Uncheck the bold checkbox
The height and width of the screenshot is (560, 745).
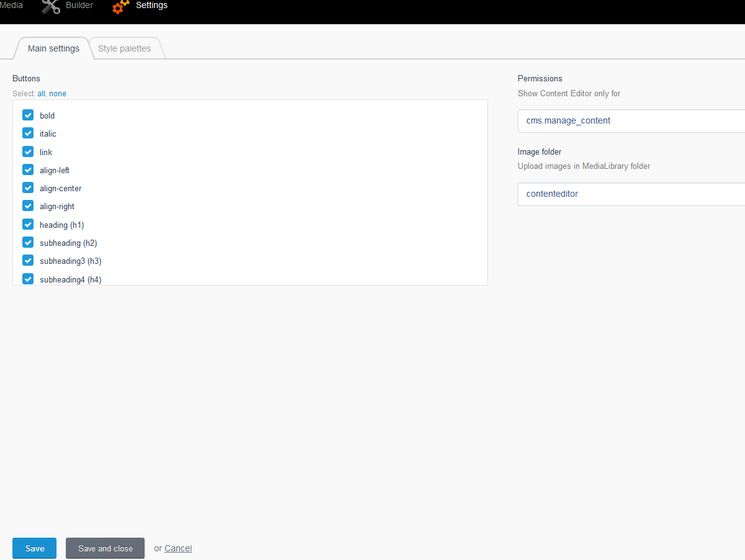pos(28,115)
